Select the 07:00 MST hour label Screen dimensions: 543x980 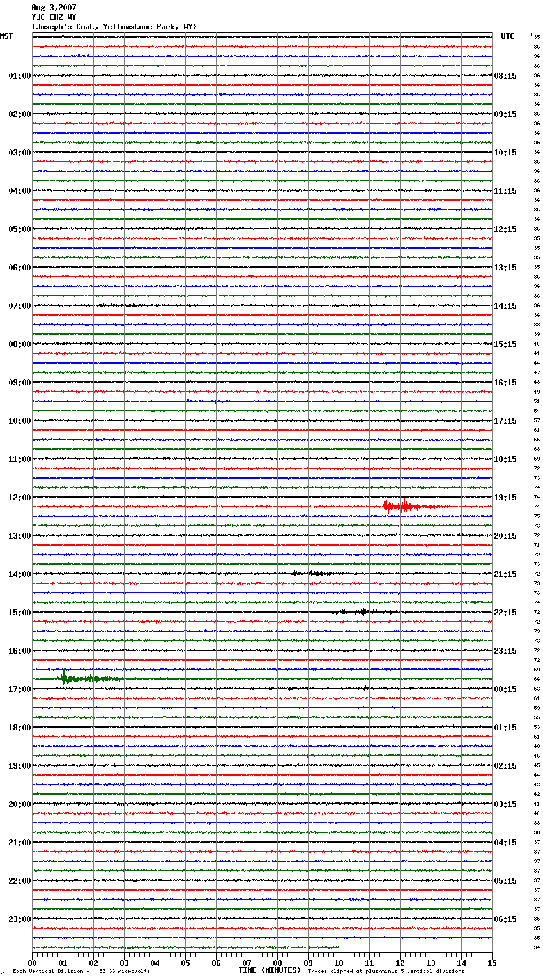[x=20, y=306]
